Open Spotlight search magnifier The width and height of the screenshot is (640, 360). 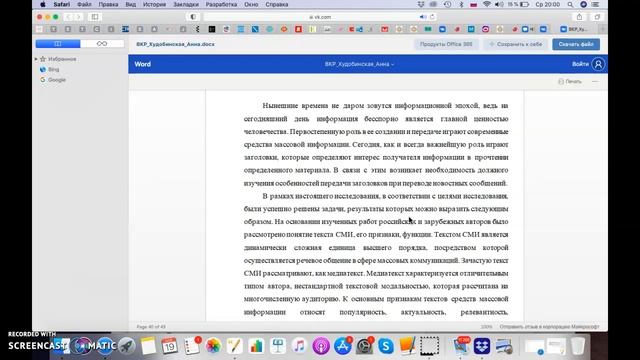pyautogui.click(x=570, y=4)
